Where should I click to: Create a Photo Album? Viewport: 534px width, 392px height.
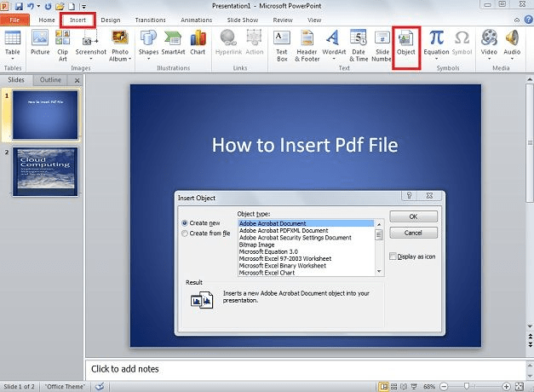[x=120, y=46]
